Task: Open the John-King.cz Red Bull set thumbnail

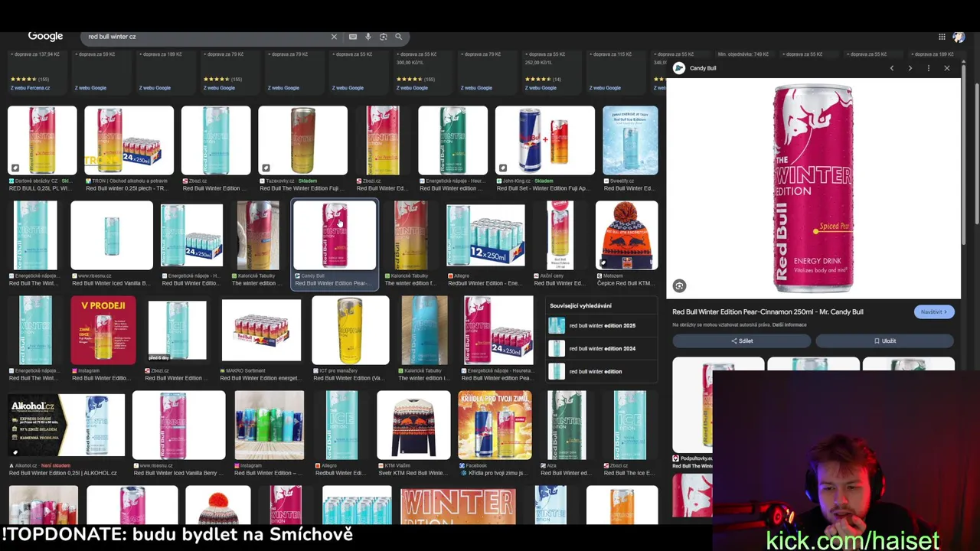Action: tap(544, 141)
